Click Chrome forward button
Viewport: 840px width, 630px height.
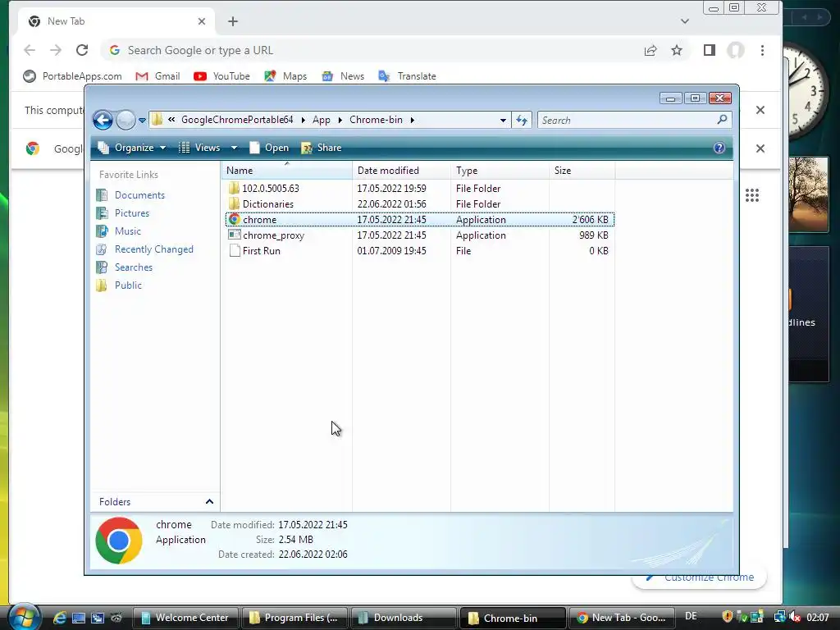[x=56, y=50]
